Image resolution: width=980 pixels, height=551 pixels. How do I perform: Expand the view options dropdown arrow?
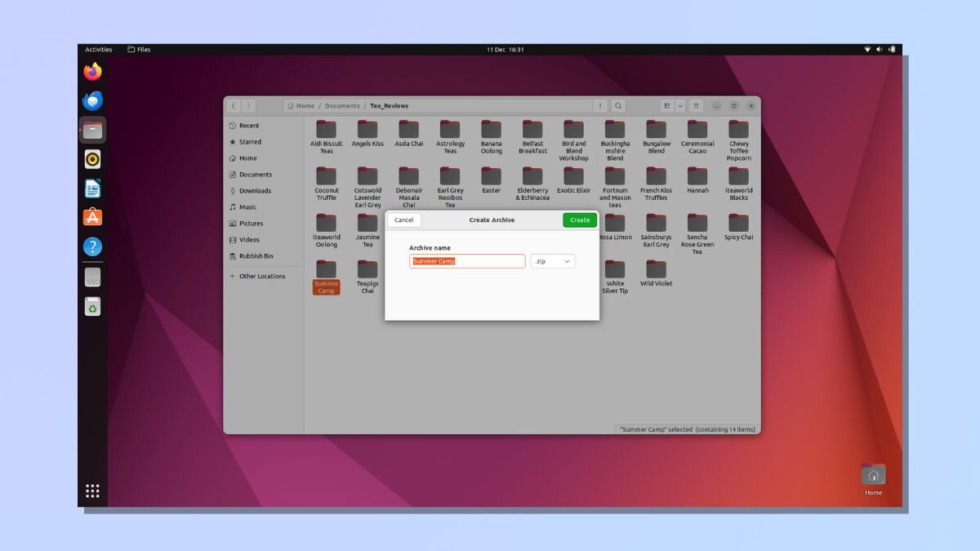(679, 105)
